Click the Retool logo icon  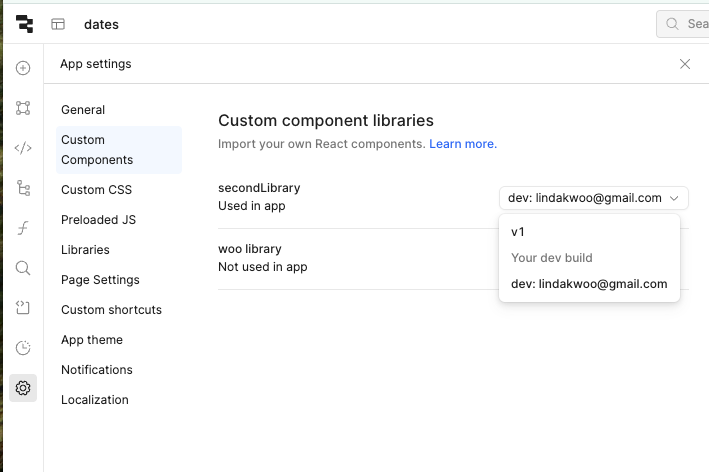pos(24,24)
